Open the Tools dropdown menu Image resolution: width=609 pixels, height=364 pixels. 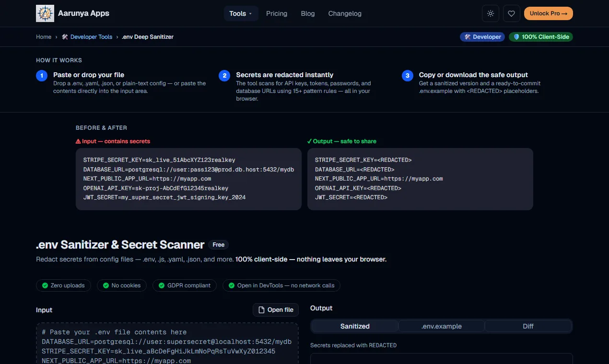(241, 13)
